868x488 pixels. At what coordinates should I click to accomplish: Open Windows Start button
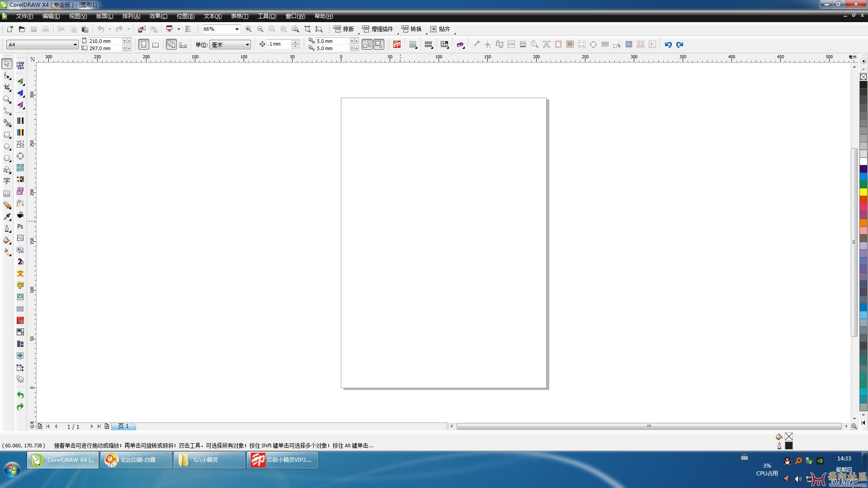click(x=12, y=470)
